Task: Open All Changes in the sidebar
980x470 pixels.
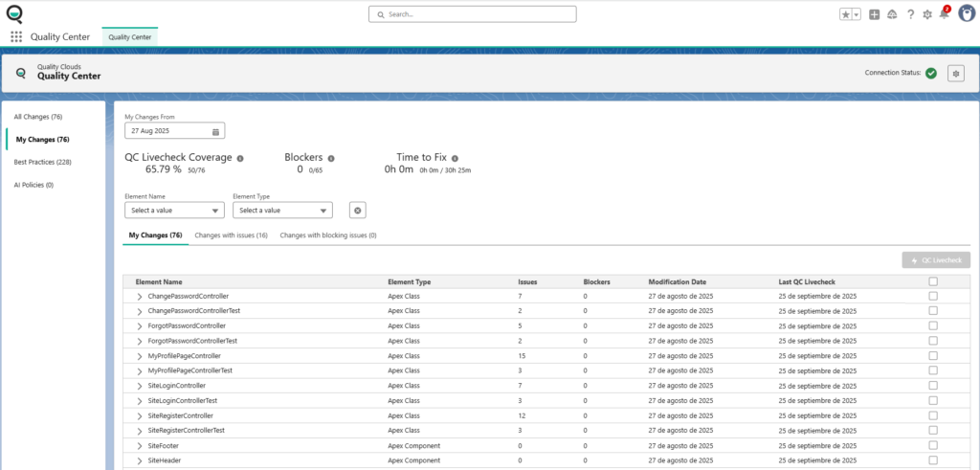Action: (38, 117)
